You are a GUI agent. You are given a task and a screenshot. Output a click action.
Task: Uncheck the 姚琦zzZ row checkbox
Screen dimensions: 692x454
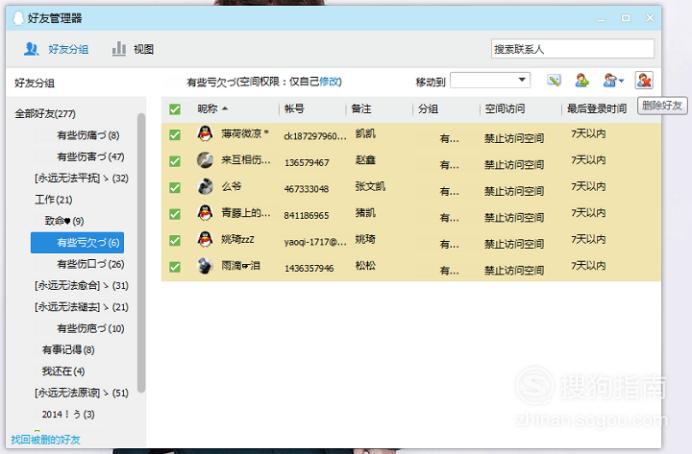pyautogui.click(x=175, y=240)
